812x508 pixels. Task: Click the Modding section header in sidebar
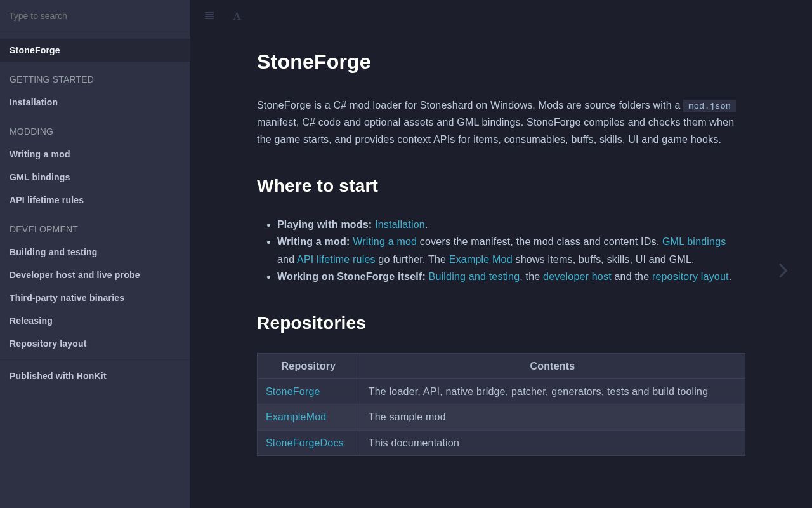coord(31,131)
